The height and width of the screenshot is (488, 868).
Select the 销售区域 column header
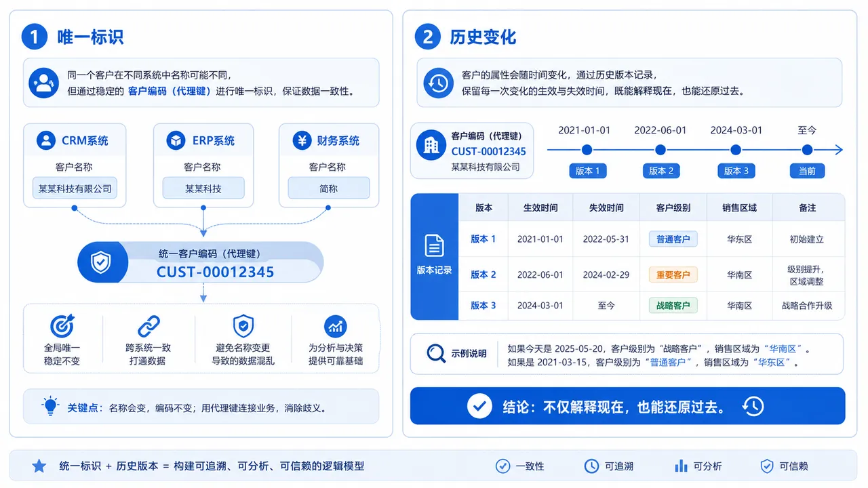(x=740, y=207)
